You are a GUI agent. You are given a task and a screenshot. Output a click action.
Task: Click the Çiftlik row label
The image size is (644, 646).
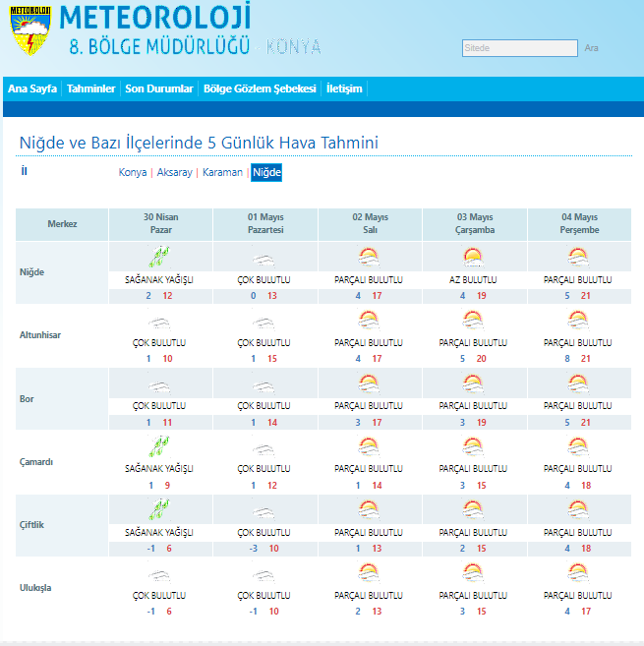click(x=31, y=525)
